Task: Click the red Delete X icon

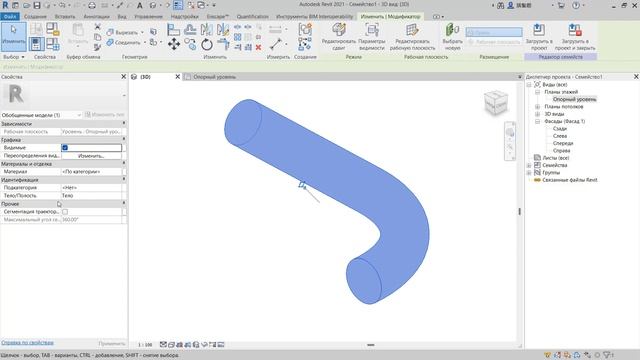Action: [258, 47]
